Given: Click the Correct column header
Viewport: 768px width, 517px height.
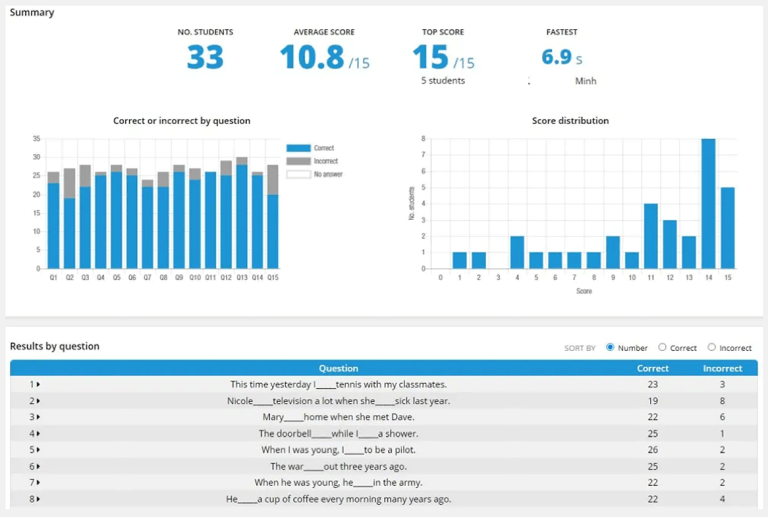Looking at the screenshot, I should pos(653,368).
